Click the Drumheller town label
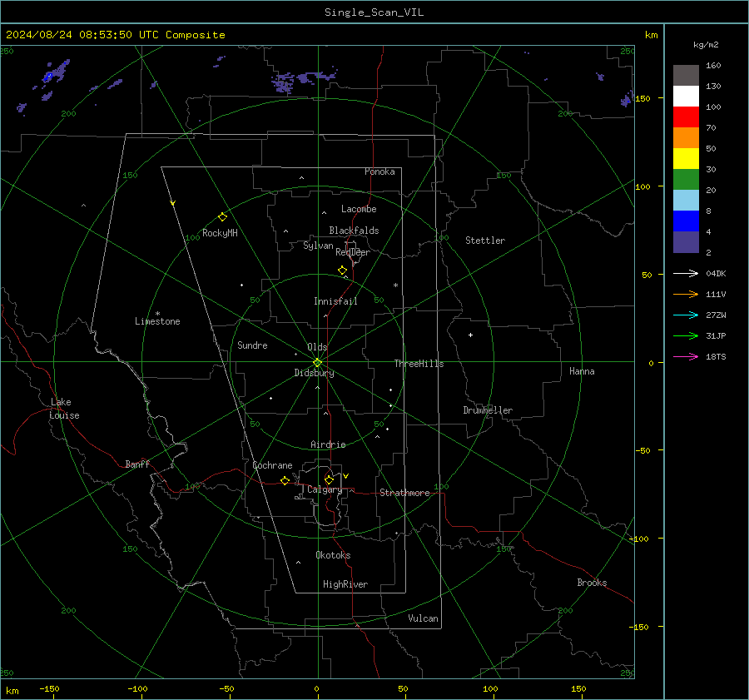749x700 pixels. (488, 410)
